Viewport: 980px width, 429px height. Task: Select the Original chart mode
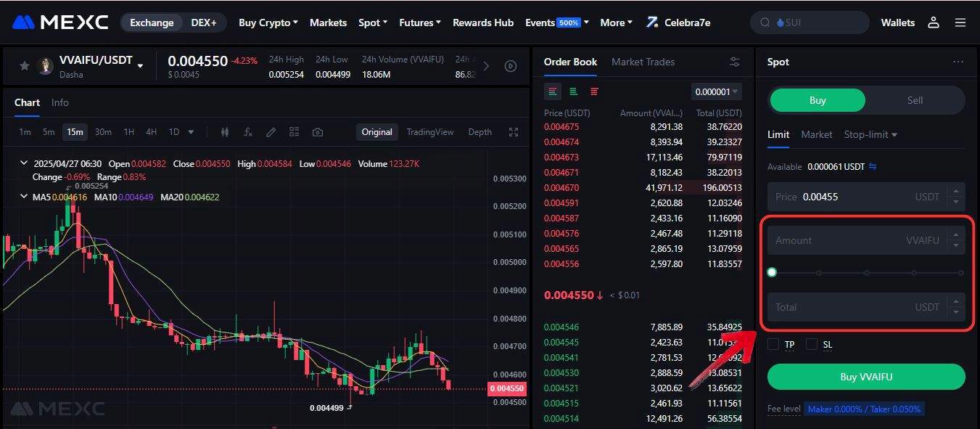point(377,132)
